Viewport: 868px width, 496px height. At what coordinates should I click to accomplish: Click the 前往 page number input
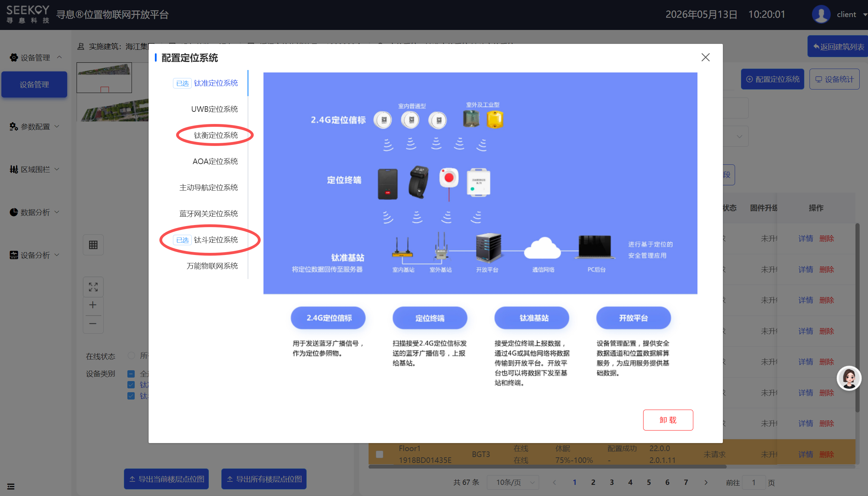click(x=753, y=482)
